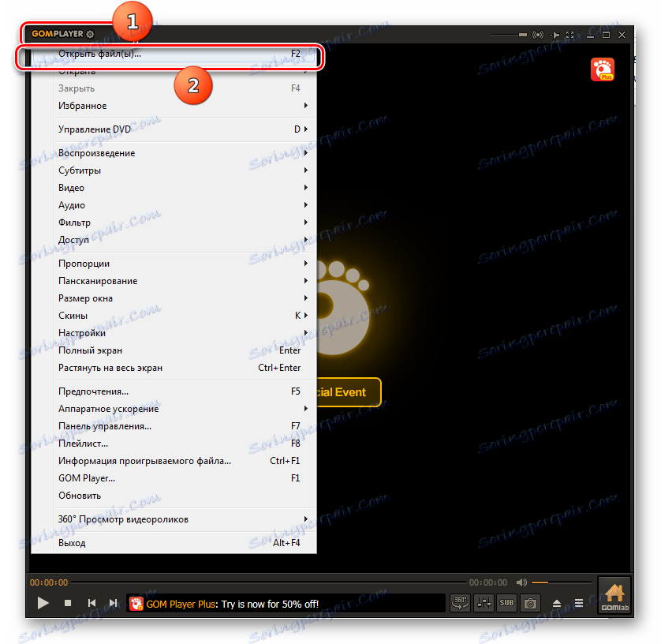
Task: Select "Полный экран" menu entry
Action: pyautogui.click(x=174, y=350)
